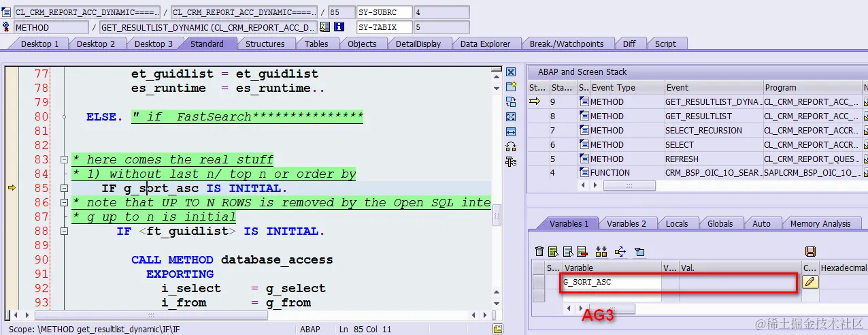Click the FUNCTION icon in stack row 4
The image size is (868, 335).
click(x=584, y=172)
